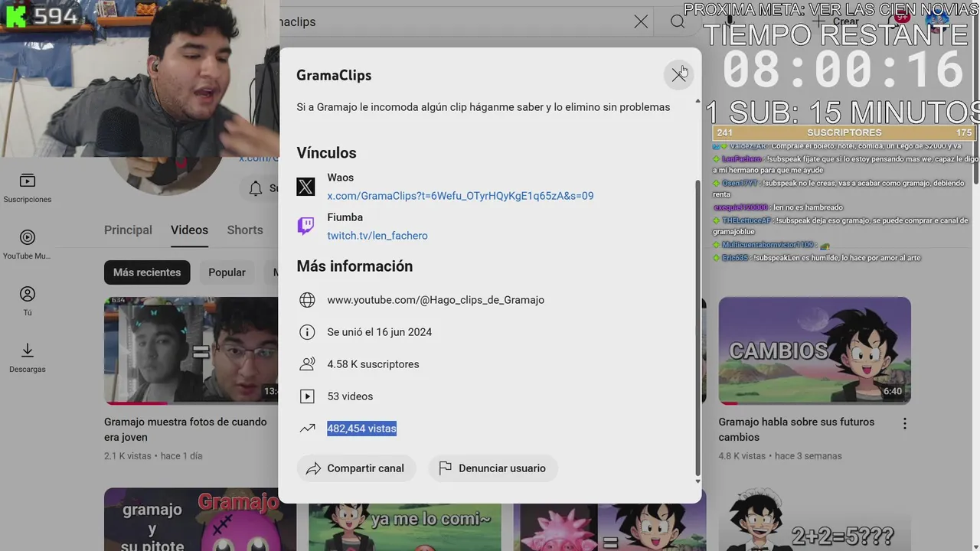Switch to the Shorts channel tab

point(245,230)
